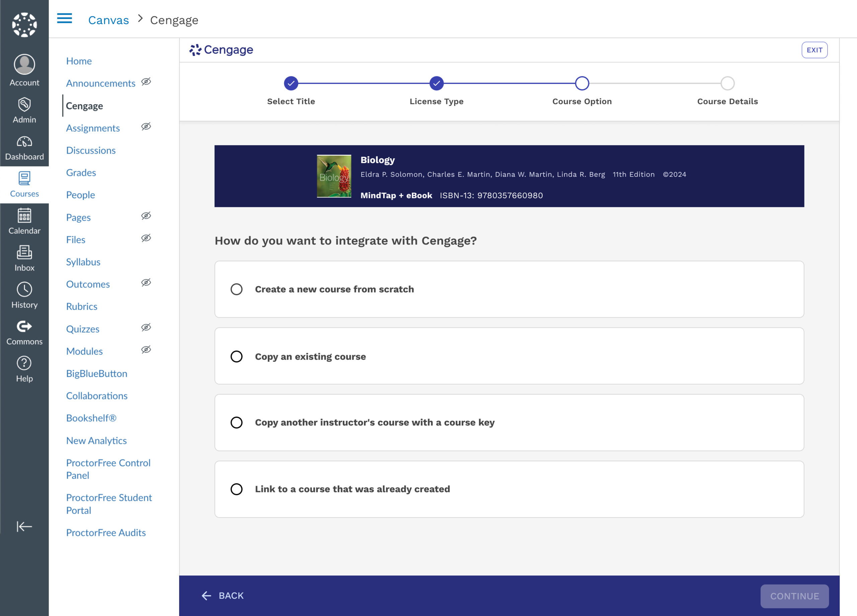Open the Help question mark icon
The height and width of the screenshot is (616, 857).
coord(24,363)
